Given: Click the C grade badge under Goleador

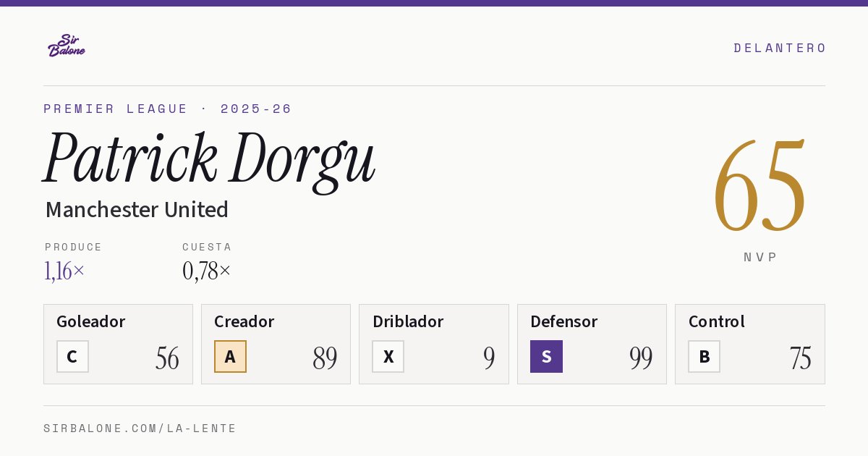Looking at the screenshot, I should pyautogui.click(x=72, y=356).
